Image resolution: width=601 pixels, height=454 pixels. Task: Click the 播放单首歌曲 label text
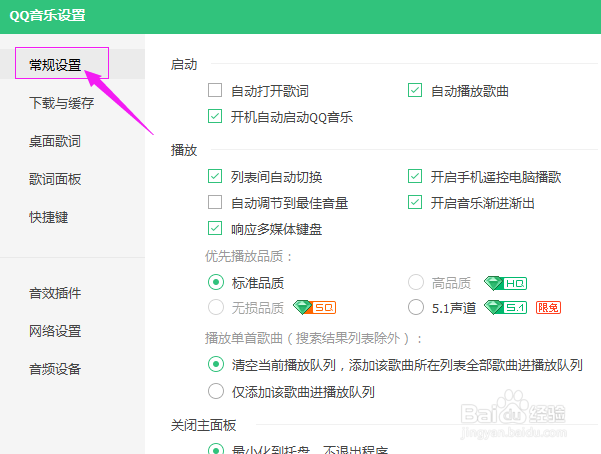point(314,338)
